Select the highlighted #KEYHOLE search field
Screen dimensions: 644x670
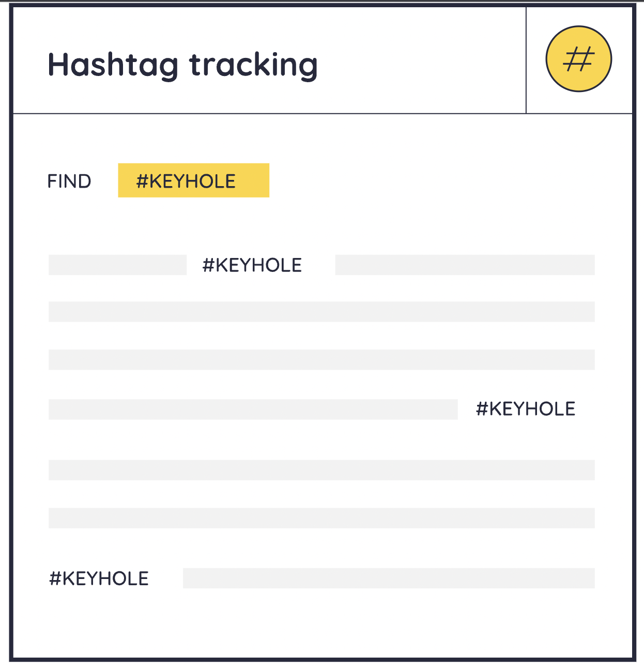193,180
